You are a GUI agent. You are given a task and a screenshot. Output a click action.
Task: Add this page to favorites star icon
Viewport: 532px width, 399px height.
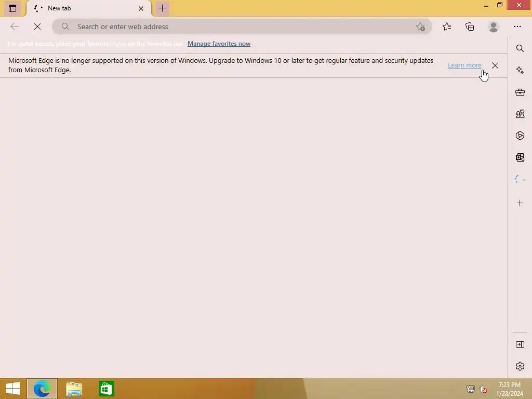(420, 27)
